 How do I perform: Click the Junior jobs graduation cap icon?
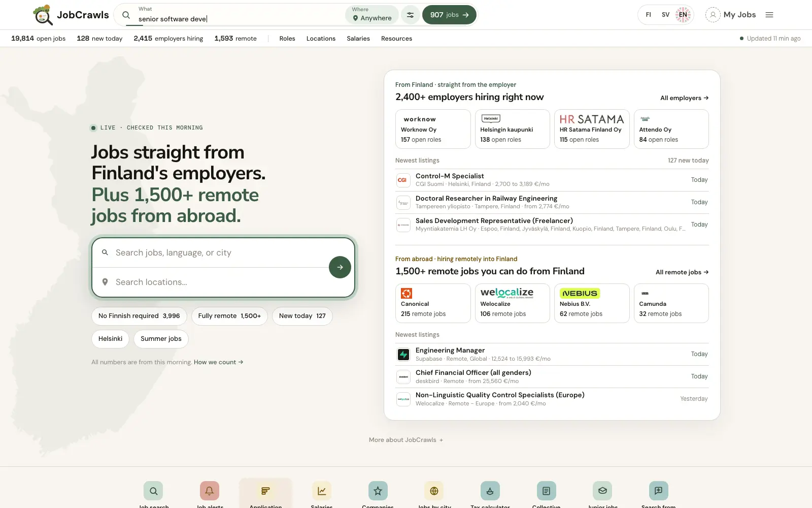tap(602, 491)
